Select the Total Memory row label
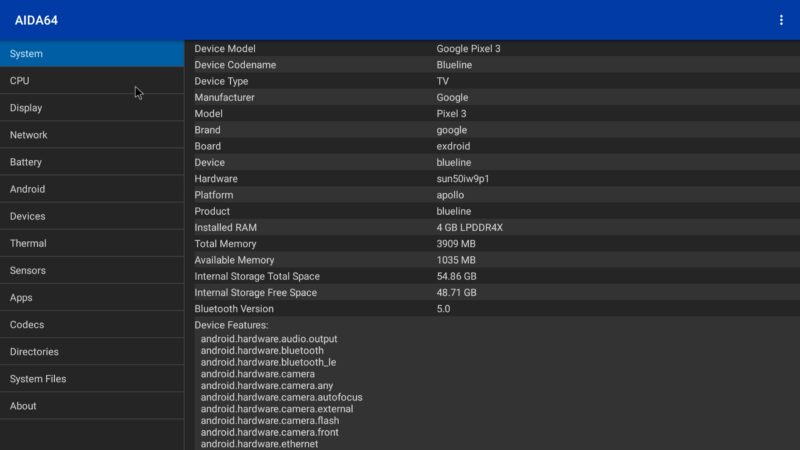 tap(225, 244)
